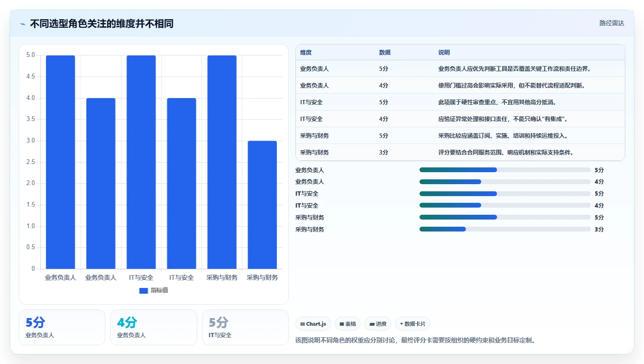Click the 路径雷达 label in header

pos(611,23)
